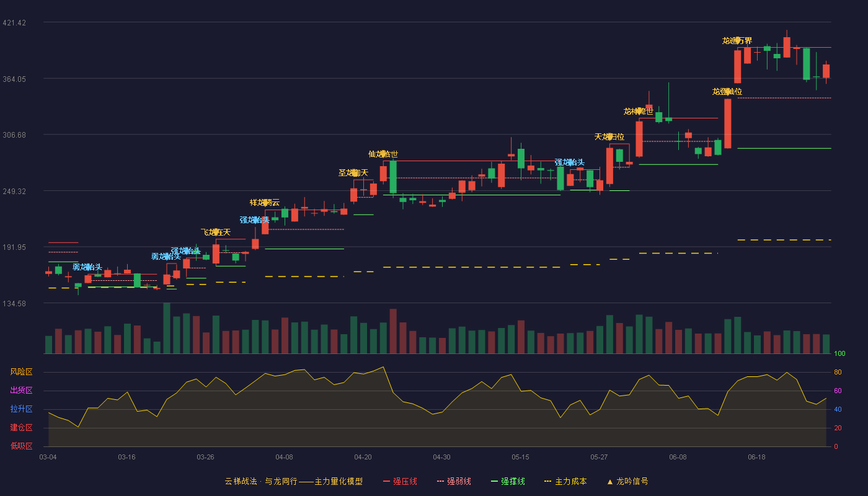
Task: Select the 龙神降世 signal marker
Action: point(639,112)
